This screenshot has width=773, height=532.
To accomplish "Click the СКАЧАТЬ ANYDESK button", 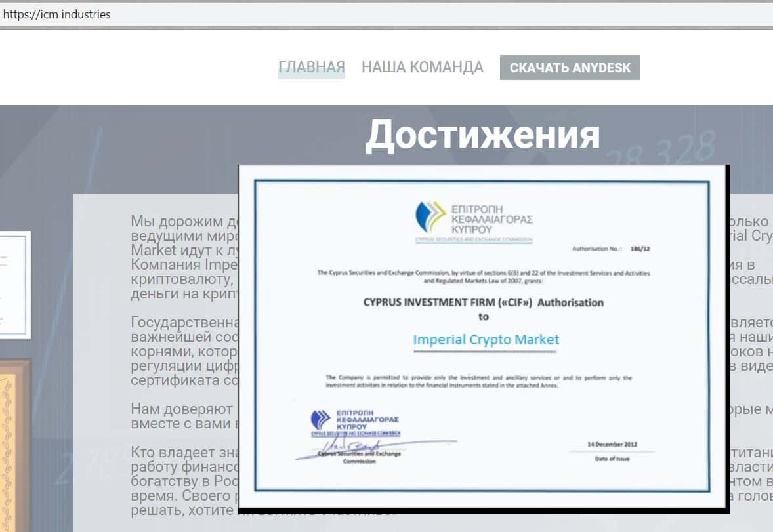I will [570, 68].
